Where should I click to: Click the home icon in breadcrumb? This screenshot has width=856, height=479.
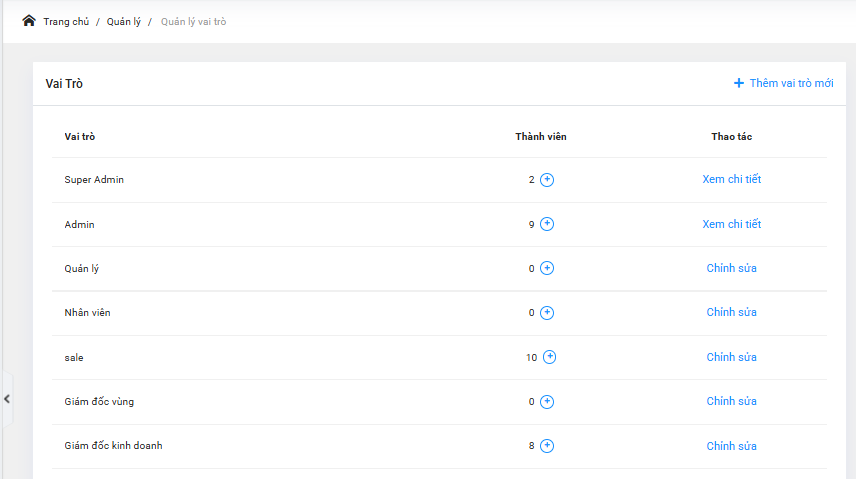[x=29, y=21]
